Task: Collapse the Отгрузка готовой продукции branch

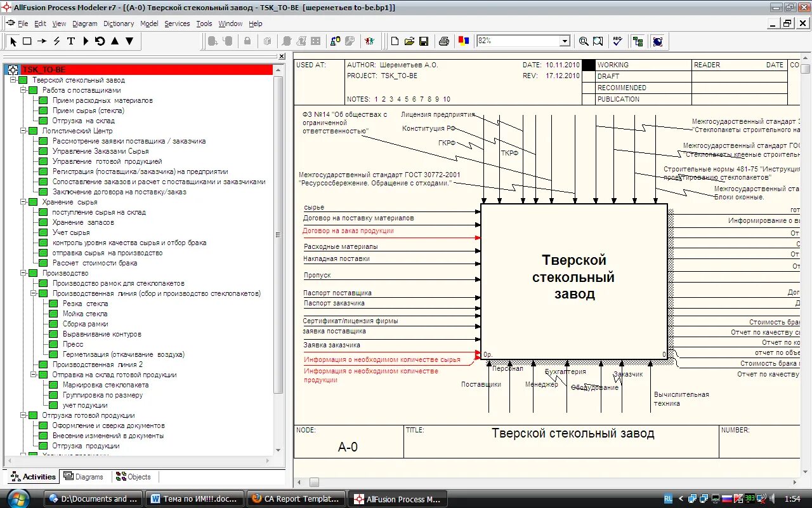Action: pyautogui.click(x=23, y=415)
